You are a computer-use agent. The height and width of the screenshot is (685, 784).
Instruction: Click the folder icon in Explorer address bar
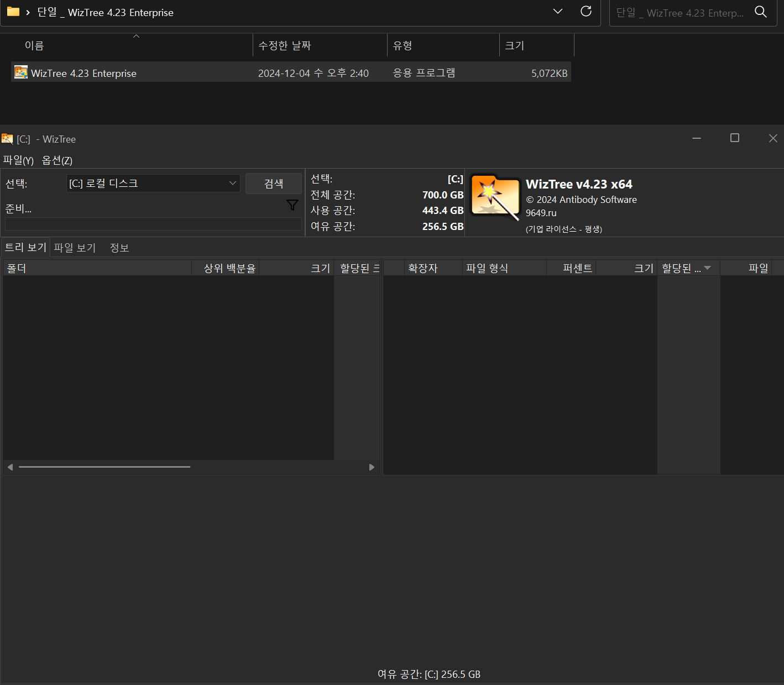click(13, 12)
